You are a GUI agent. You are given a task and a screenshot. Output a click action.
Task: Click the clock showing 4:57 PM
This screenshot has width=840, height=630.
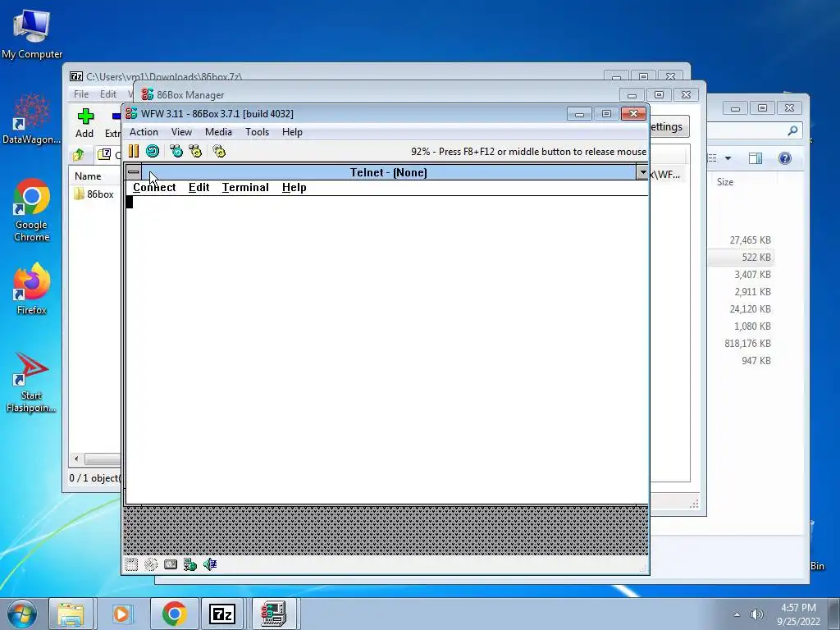pos(798,614)
